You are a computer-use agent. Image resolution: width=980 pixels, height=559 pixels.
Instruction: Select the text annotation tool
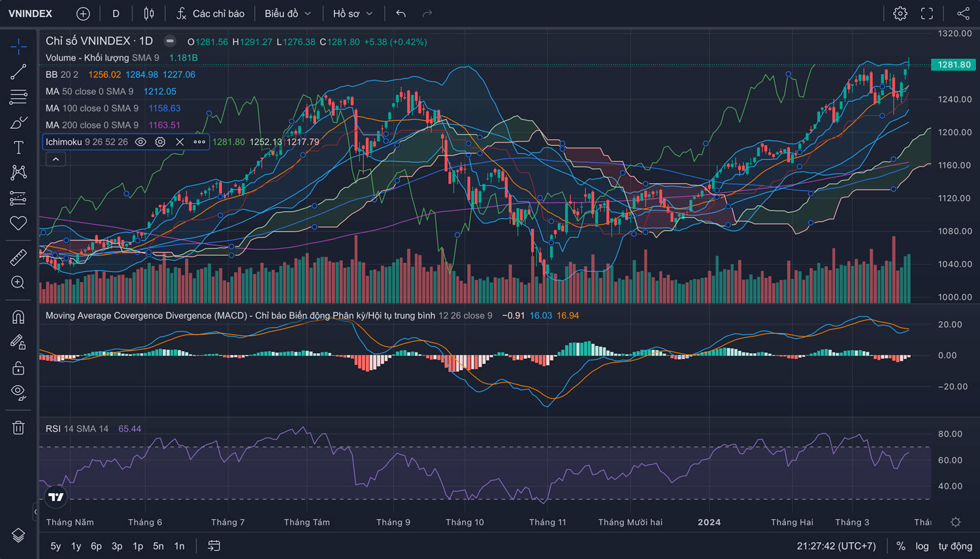pos(18,147)
